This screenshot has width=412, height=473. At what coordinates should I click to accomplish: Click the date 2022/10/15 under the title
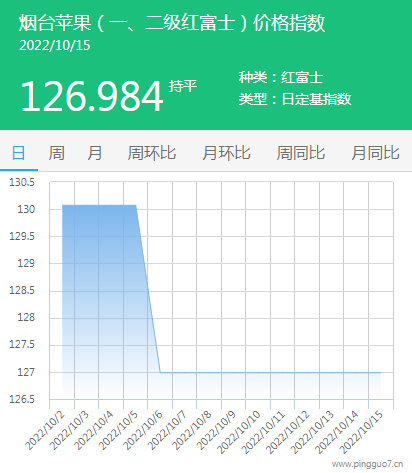[x=55, y=45]
